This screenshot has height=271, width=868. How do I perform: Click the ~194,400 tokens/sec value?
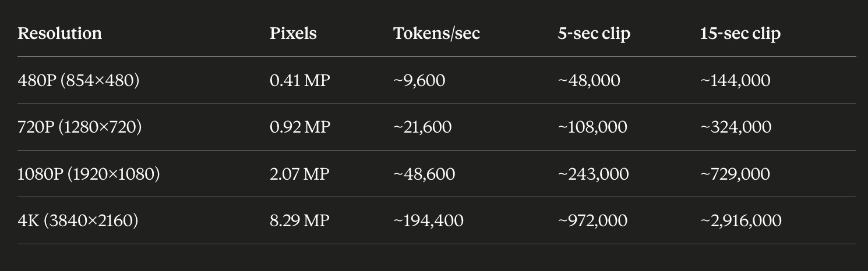pyautogui.click(x=429, y=221)
